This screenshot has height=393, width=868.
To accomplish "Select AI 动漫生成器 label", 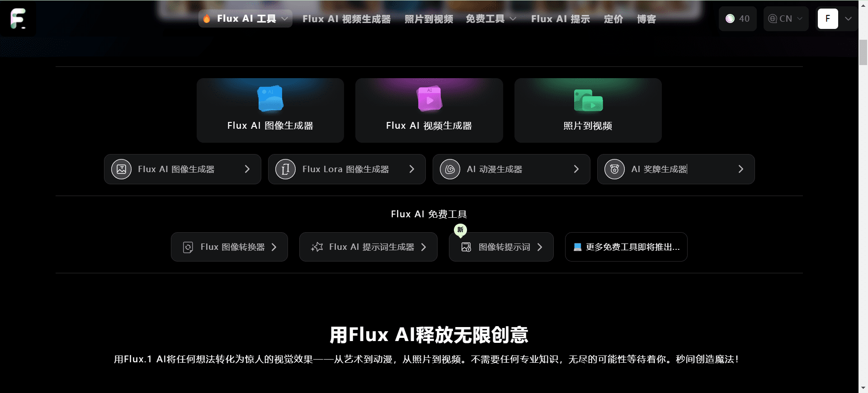I will pyautogui.click(x=495, y=169).
